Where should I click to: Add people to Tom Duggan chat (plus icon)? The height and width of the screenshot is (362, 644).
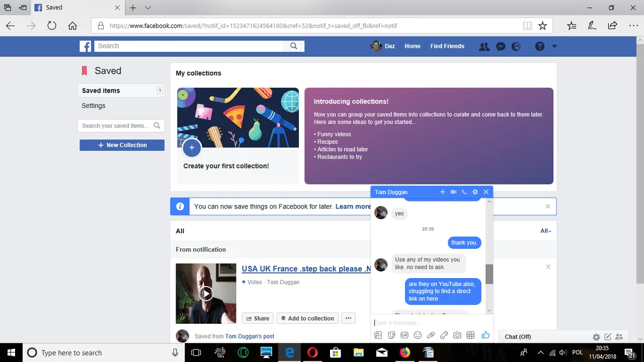point(443,192)
